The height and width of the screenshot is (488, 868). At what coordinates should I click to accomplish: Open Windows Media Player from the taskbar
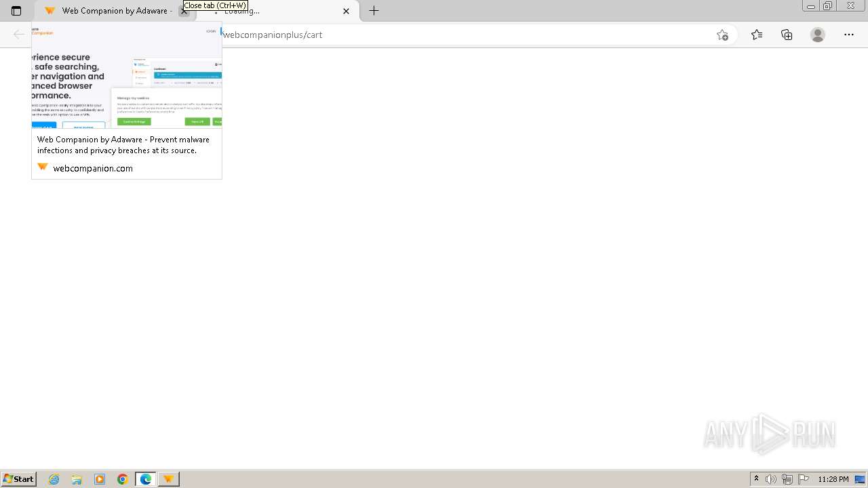pyautogui.click(x=100, y=479)
